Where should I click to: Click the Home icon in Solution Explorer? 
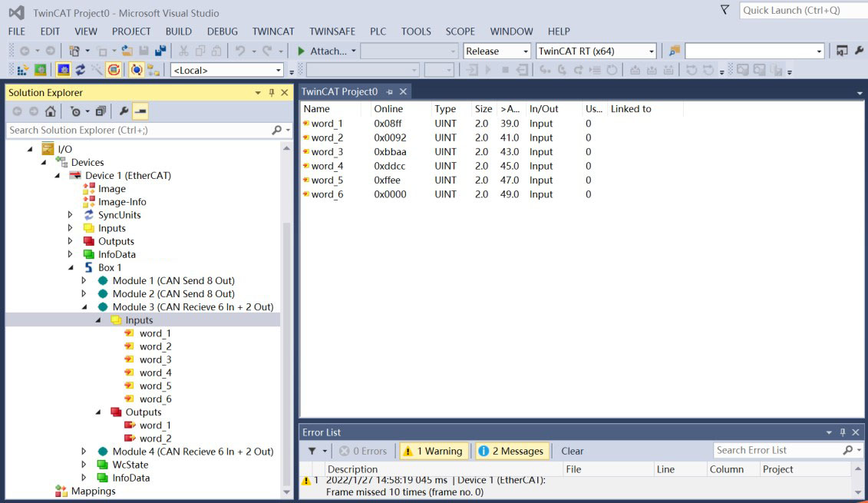51,111
